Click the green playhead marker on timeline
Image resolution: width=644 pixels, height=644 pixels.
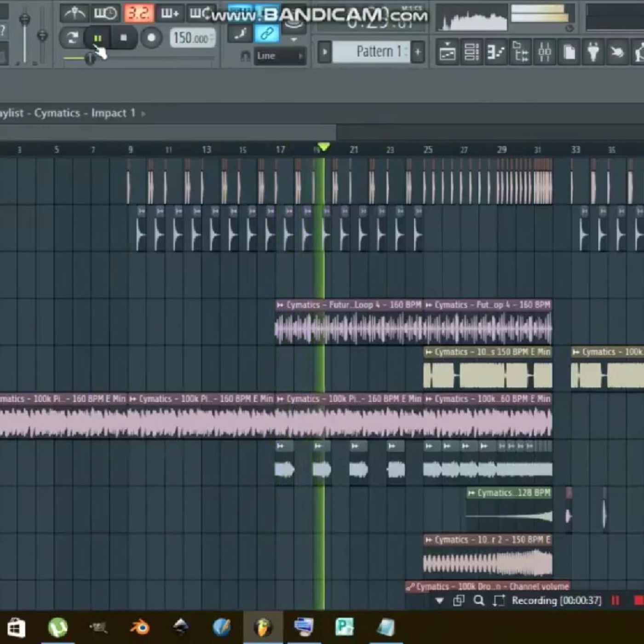click(x=323, y=147)
